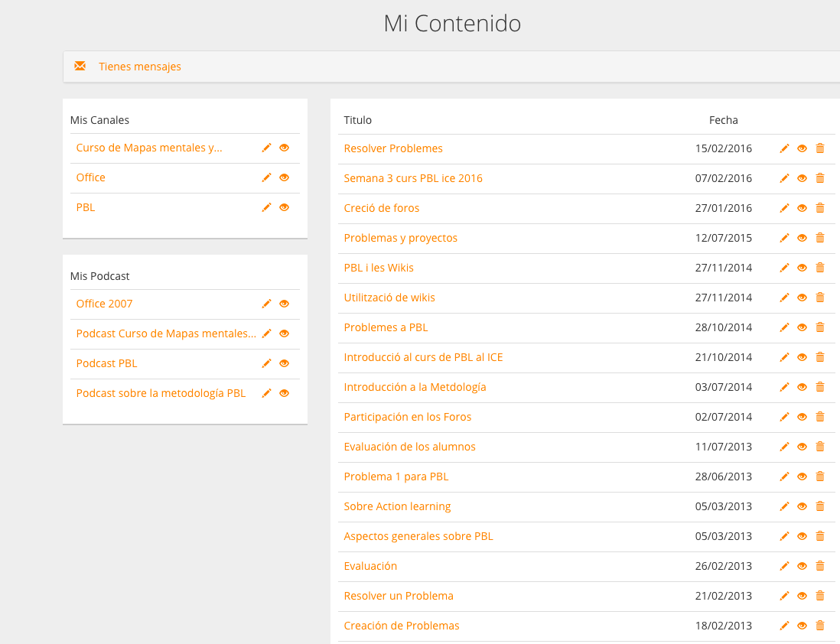This screenshot has width=840, height=644.
Task: Click the Fecha column header
Action: pyautogui.click(x=724, y=121)
